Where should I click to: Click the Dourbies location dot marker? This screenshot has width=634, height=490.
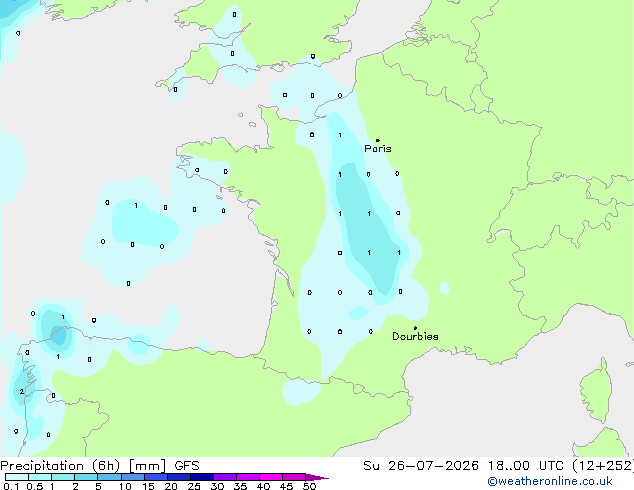tap(415, 328)
